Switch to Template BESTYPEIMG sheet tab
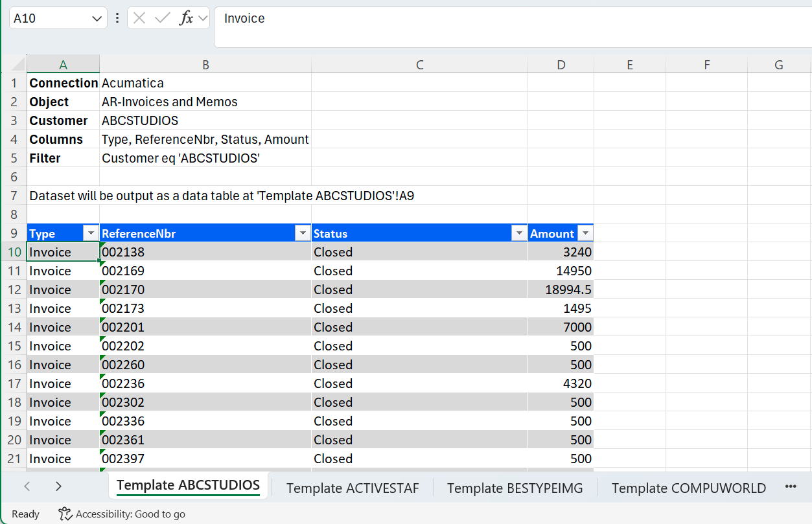This screenshot has height=524, width=812. pos(515,488)
